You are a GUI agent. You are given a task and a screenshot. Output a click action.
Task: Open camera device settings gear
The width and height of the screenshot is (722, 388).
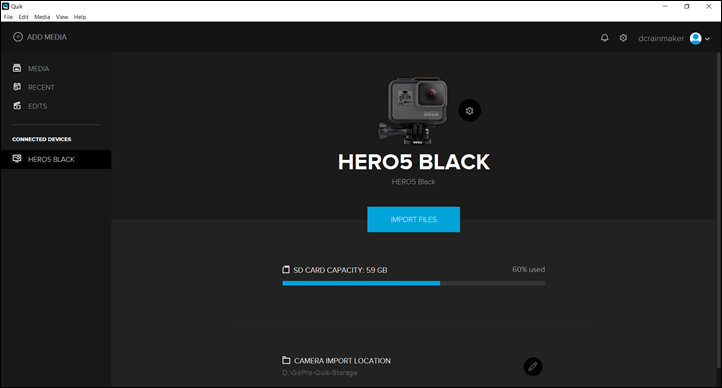coord(469,111)
